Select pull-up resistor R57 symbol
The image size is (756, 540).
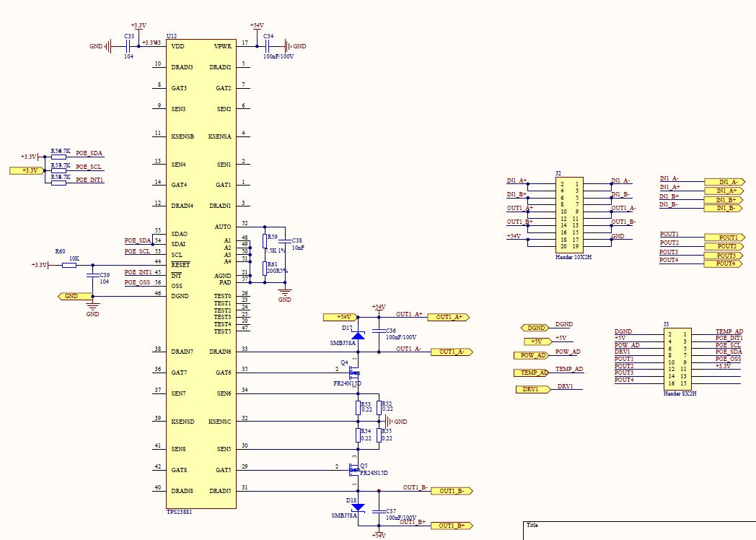coord(59,170)
